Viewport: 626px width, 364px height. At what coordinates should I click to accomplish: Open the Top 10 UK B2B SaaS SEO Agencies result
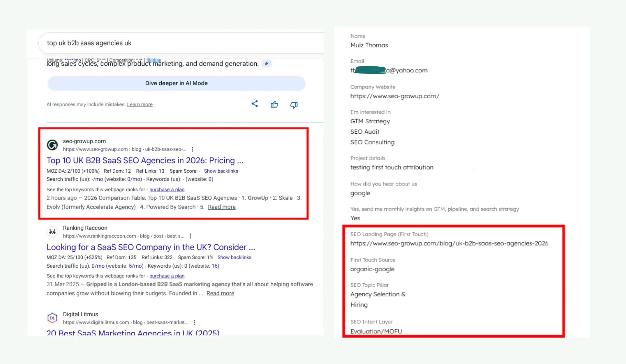[x=145, y=160]
